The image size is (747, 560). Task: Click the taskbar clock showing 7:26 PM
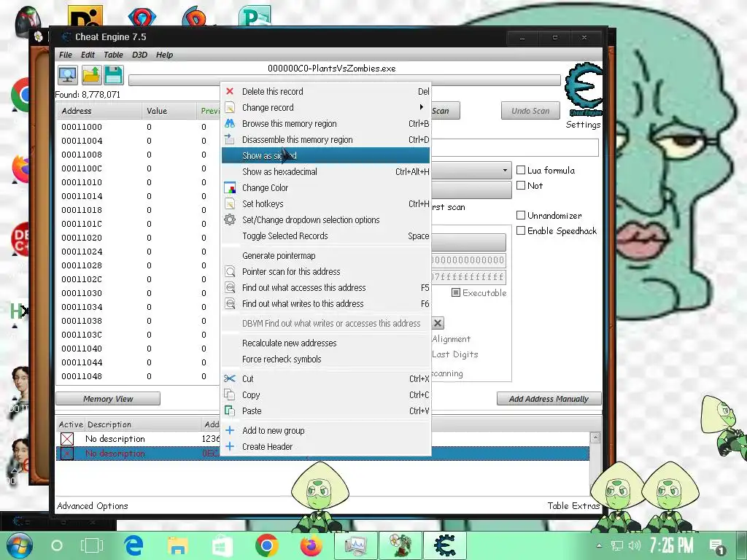point(672,545)
